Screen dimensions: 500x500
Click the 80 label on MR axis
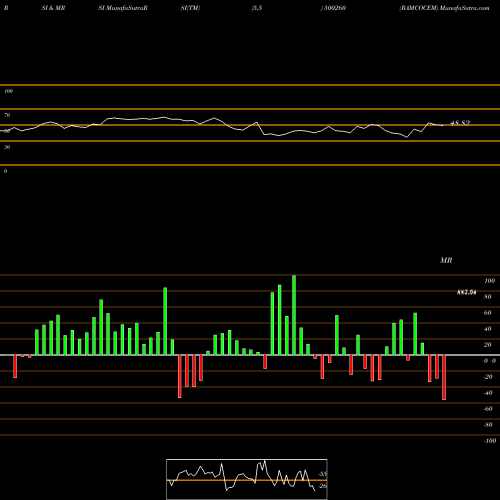(488, 297)
